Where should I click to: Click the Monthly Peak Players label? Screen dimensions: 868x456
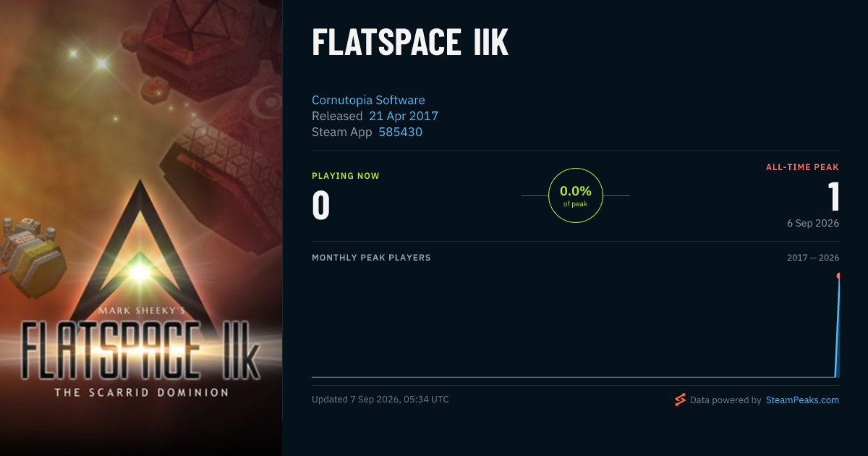point(371,258)
